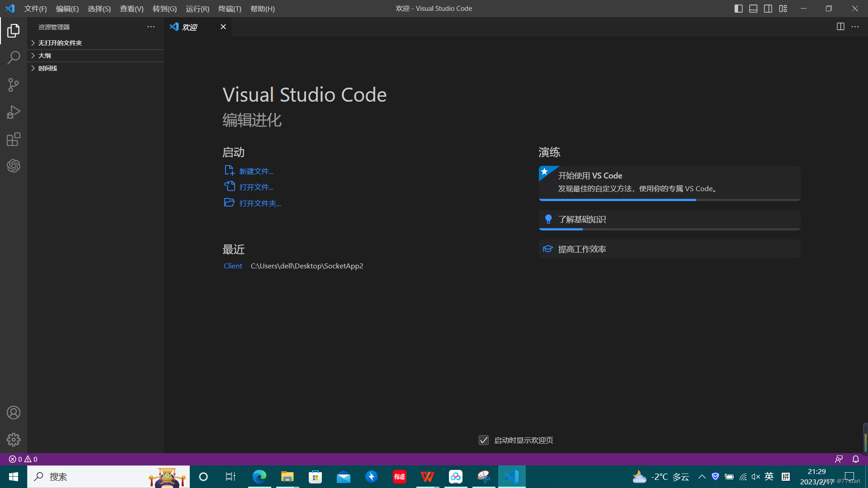Open the Mail app from taskbar
Screen dimensions: 868x488
pyautogui.click(x=344, y=477)
